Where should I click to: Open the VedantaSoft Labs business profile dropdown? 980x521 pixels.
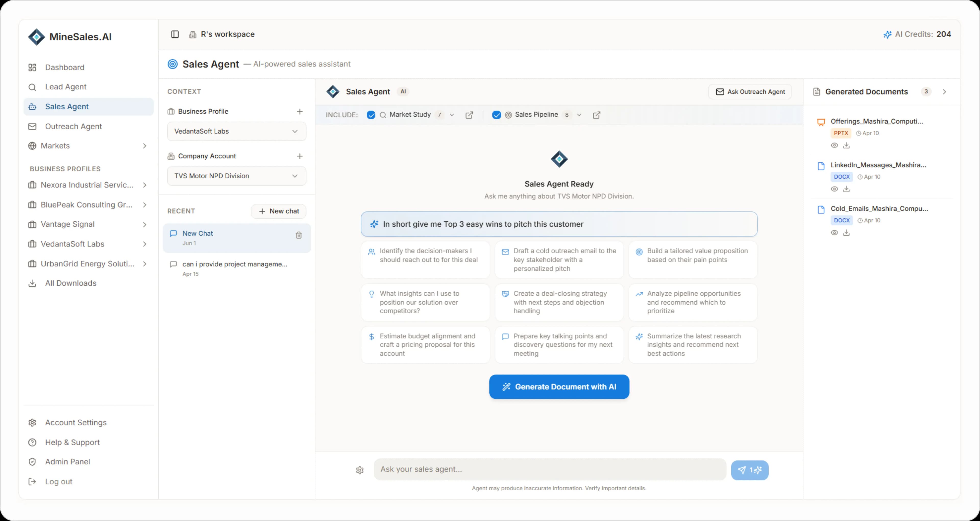(237, 131)
